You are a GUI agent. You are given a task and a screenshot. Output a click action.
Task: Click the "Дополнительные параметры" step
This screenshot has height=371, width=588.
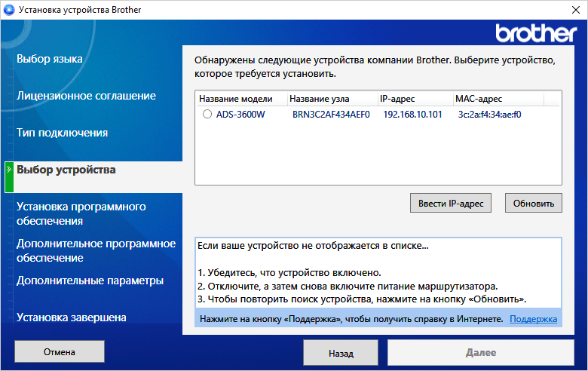(x=90, y=281)
